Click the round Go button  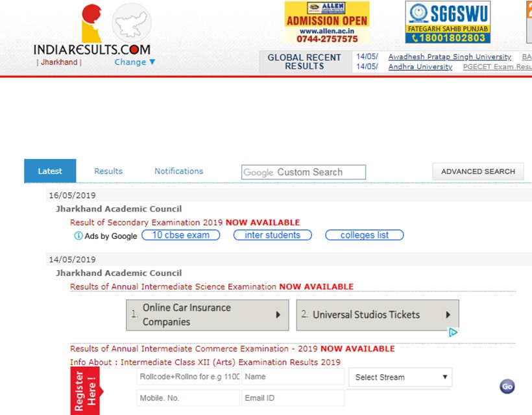pyautogui.click(x=507, y=386)
